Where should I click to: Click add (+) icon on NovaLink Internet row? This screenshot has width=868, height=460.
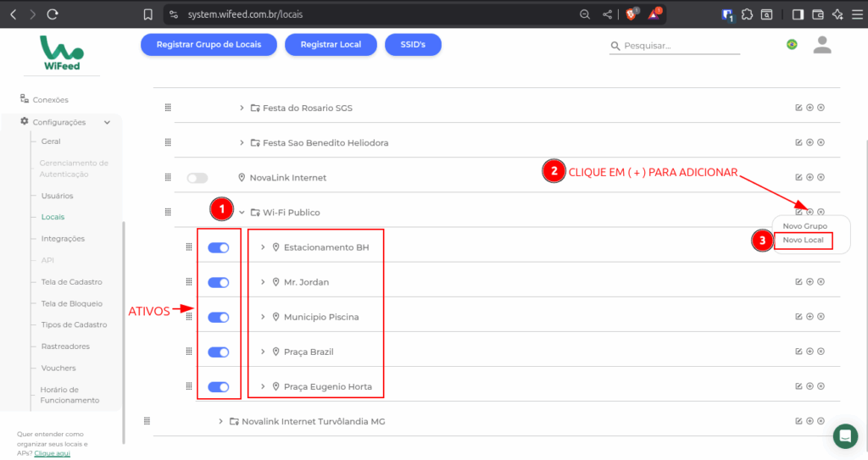click(x=810, y=177)
